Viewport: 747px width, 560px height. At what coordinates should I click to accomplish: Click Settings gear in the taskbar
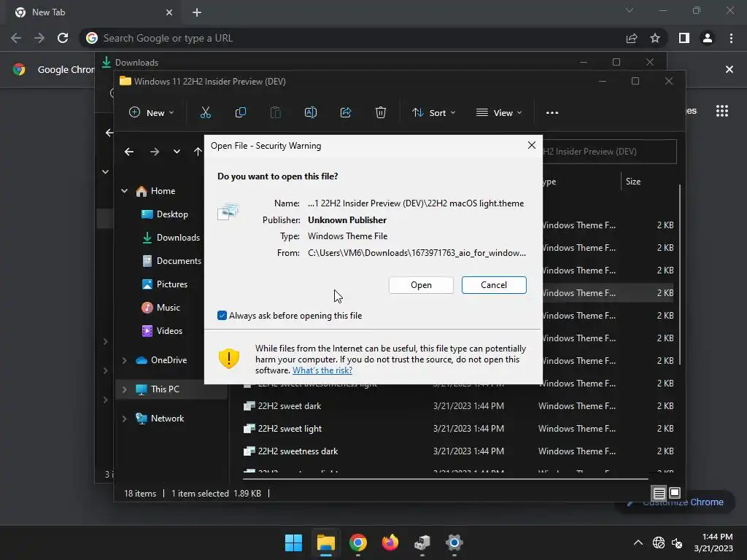454,542
